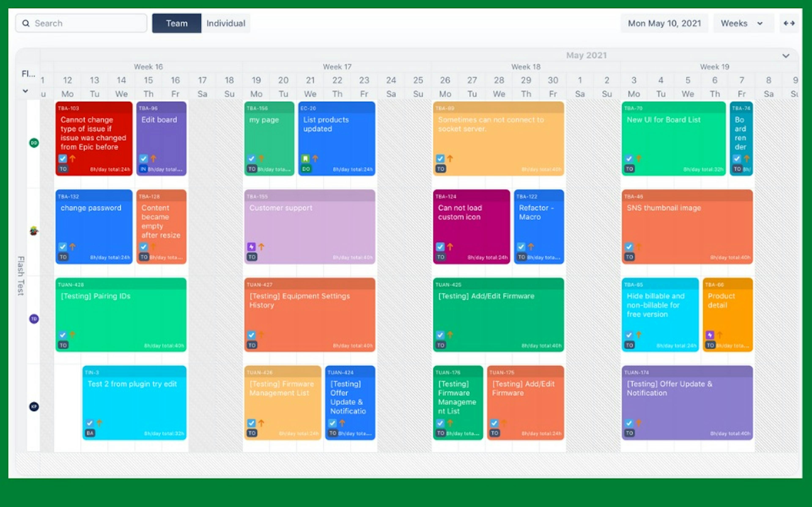
Task: Toggle the checkmark on TUAN-428 Pairing IDs card
Action: pyautogui.click(x=62, y=335)
